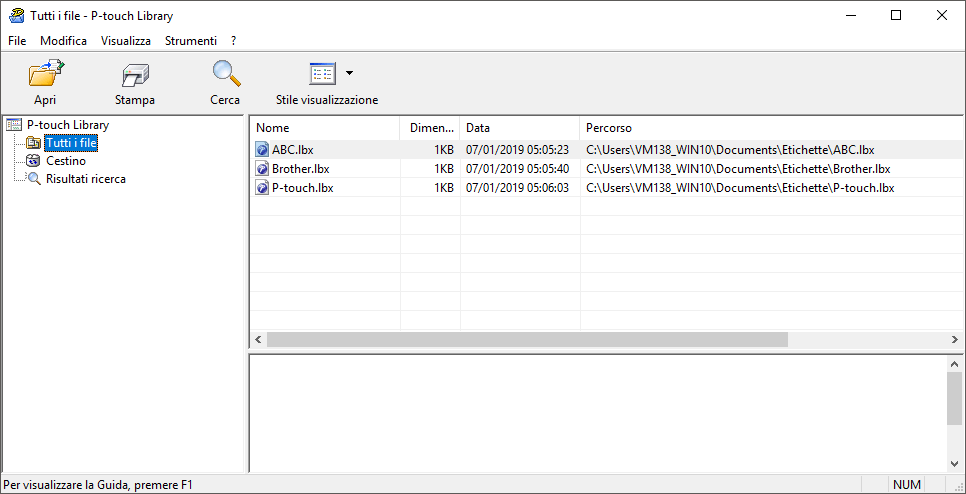This screenshot has width=966, height=494.
Task: Maximize the P-touch Library window
Action: click(896, 15)
